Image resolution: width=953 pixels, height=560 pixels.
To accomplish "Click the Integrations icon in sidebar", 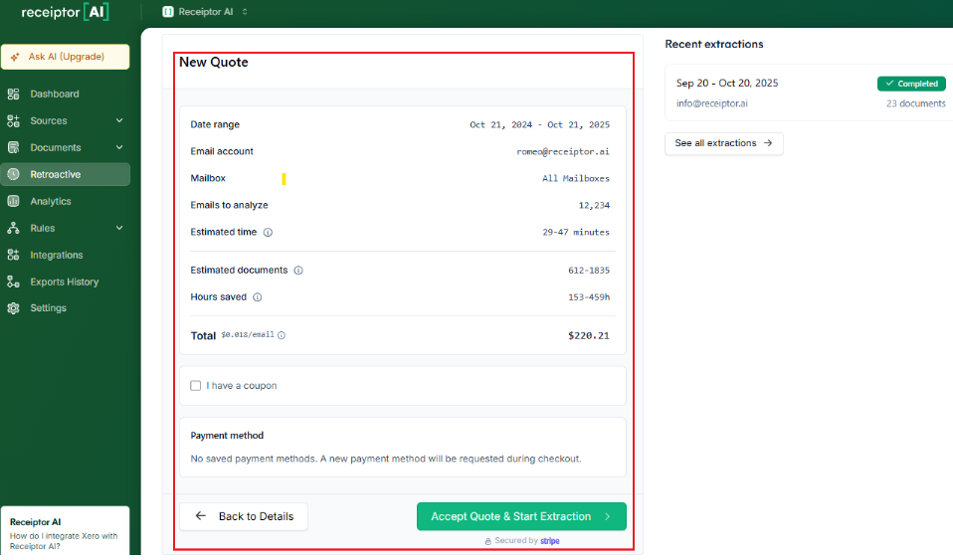I will coord(13,255).
